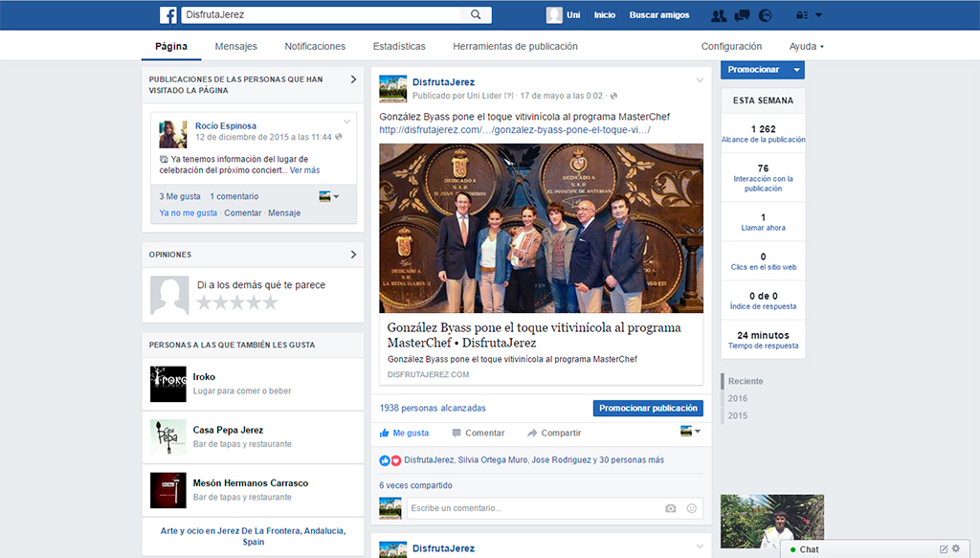Screen dimensions: 980x558
Task: Open the MasterChef article photo
Action: tap(542, 228)
